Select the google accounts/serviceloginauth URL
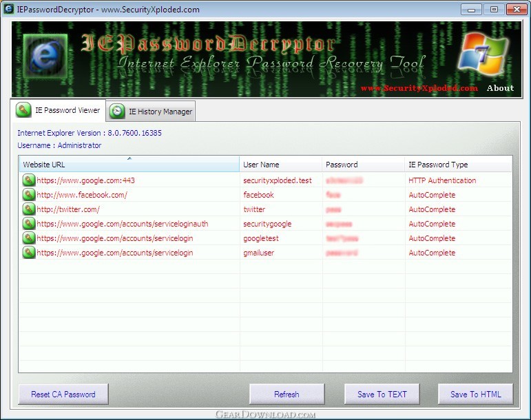 pos(123,224)
